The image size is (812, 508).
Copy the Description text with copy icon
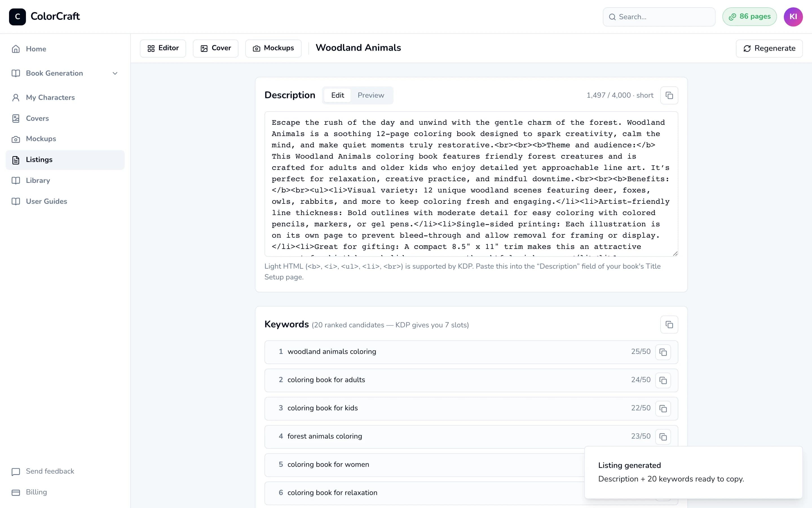669,95
